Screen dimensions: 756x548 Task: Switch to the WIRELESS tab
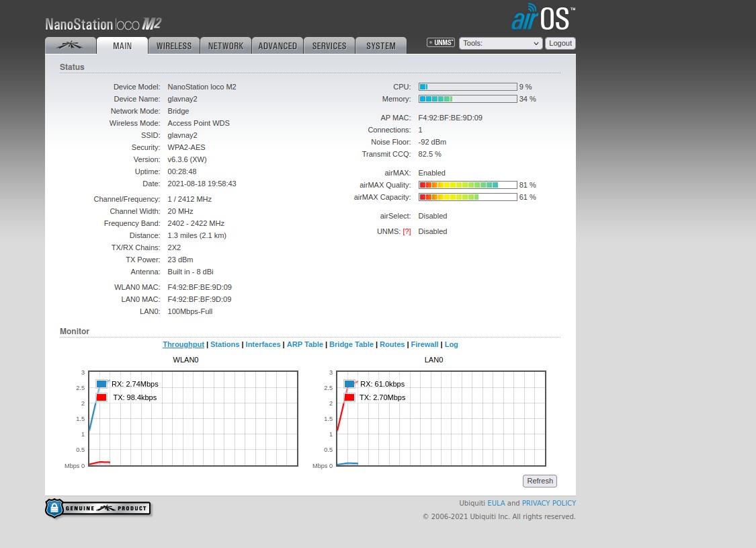point(173,46)
